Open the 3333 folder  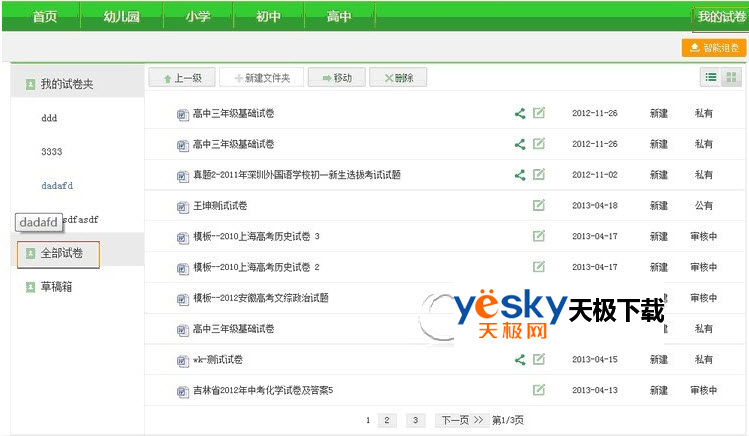(52, 152)
